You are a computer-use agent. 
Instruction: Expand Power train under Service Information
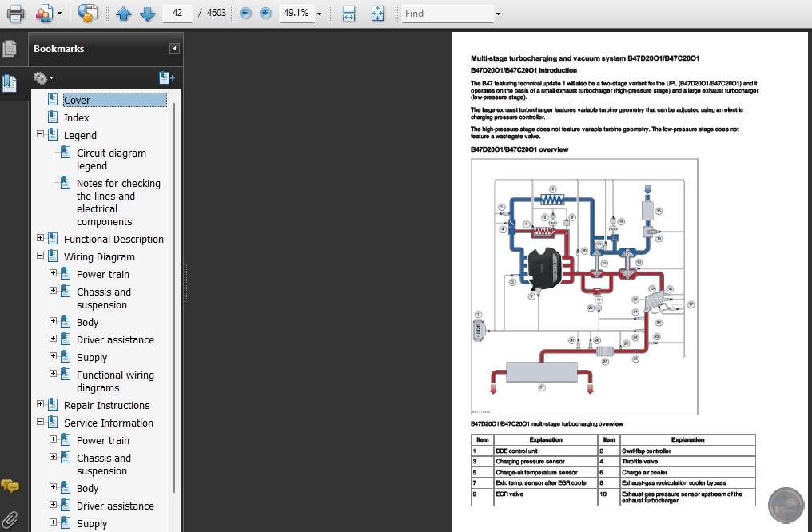pos(53,439)
